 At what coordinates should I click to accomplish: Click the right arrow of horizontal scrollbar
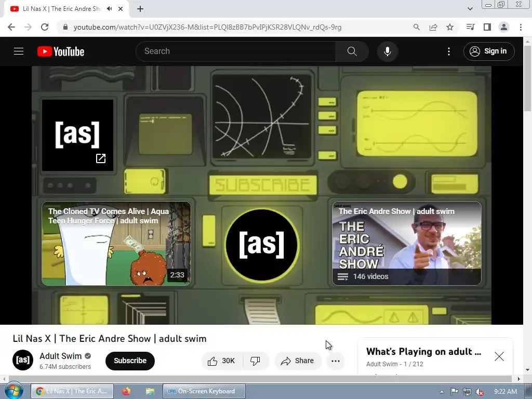pos(519,379)
